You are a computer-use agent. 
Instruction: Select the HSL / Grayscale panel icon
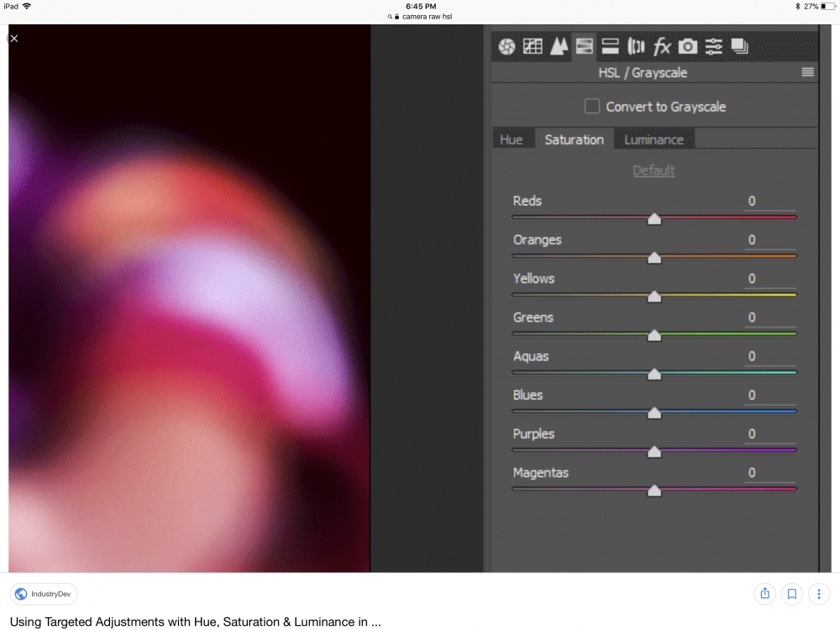click(x=585, y=46)
